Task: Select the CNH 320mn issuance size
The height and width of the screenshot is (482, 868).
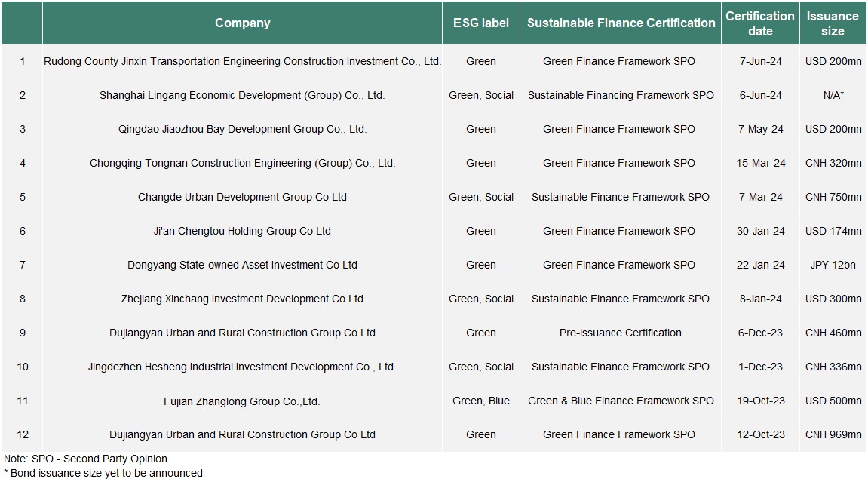Action: [833, 163]
